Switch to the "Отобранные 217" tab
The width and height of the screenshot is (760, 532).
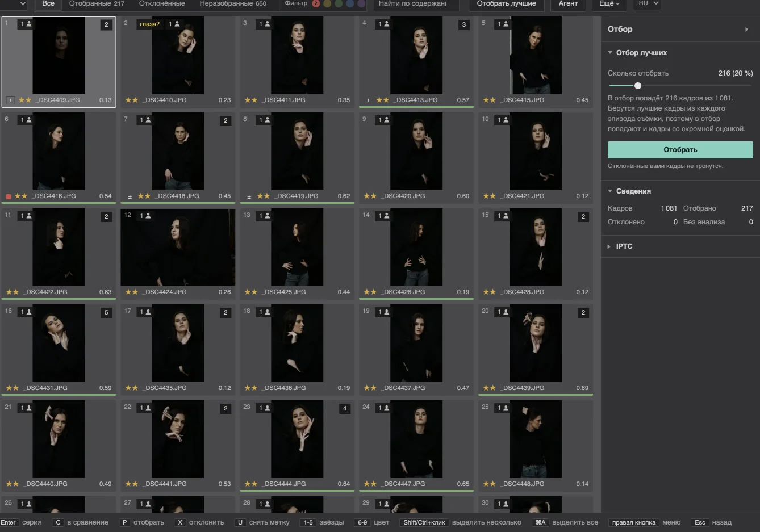click(97, 4)
